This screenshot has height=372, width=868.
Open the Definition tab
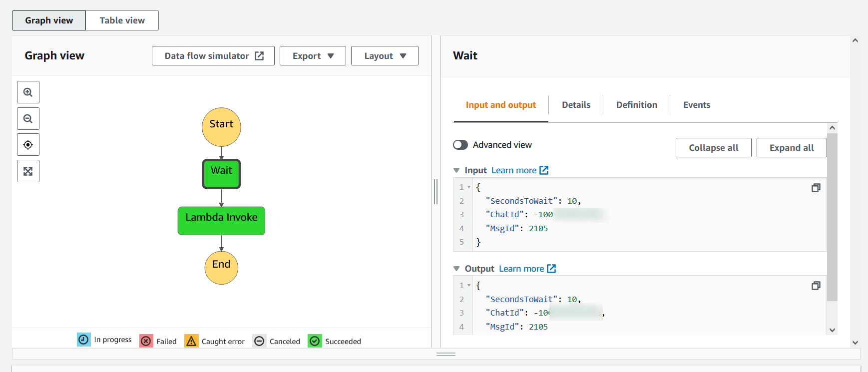636,105
